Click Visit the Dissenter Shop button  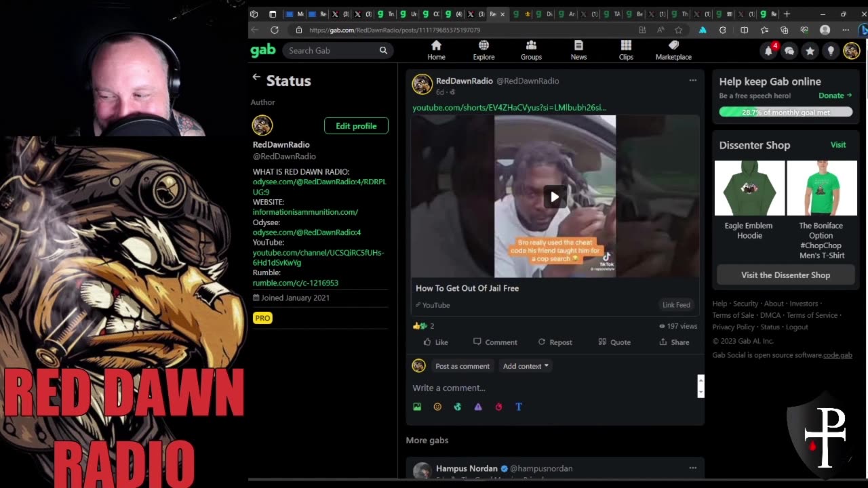click(x=785, y=274)
